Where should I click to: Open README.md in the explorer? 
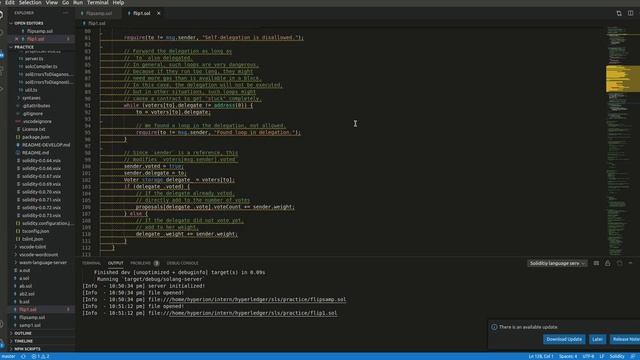tap(35, 153)
